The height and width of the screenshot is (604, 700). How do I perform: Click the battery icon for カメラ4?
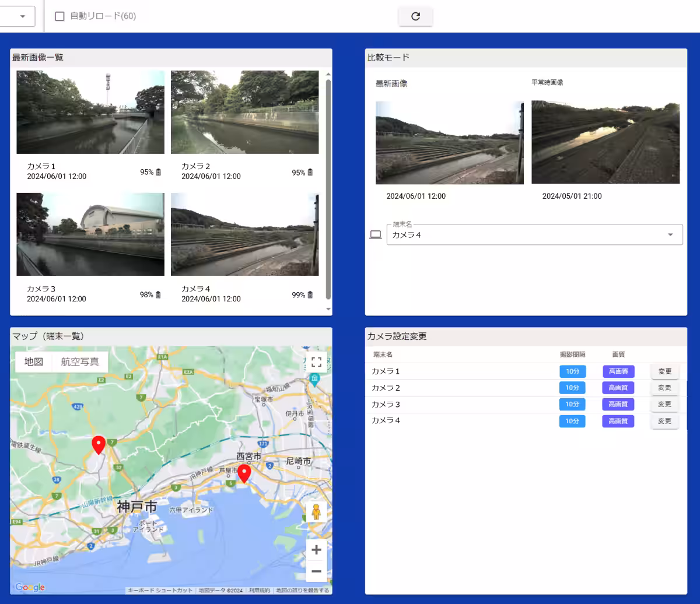click(310, 295)
